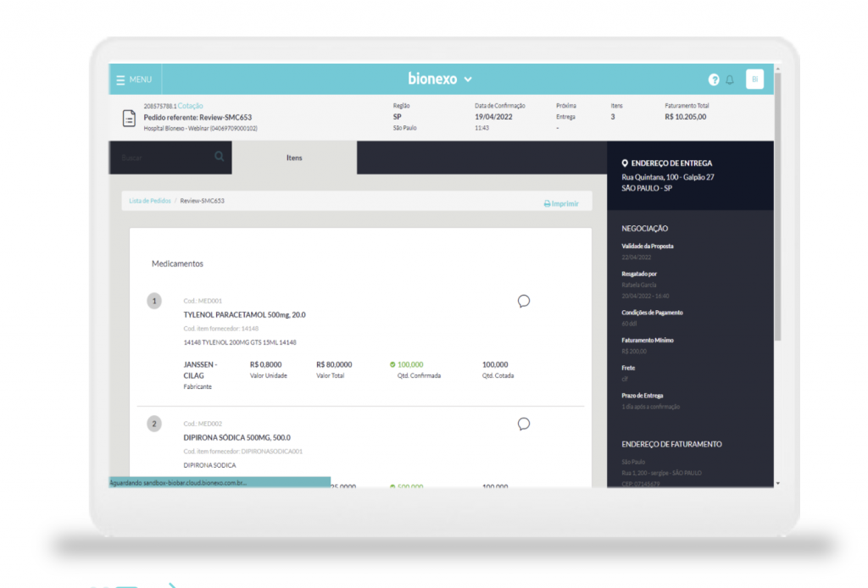
Task: Open the hamburger MENU icon
Action: pyautogui.click(x=120, y=80)
